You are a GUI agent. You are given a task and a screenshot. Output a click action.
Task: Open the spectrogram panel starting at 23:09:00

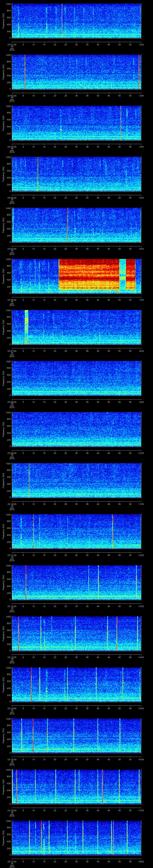[x=76, y=429]
